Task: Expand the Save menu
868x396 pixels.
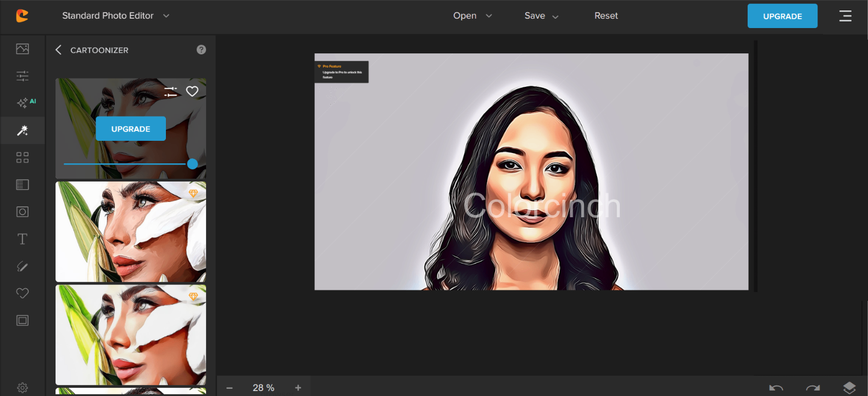Action: click(x=542, y=16)
